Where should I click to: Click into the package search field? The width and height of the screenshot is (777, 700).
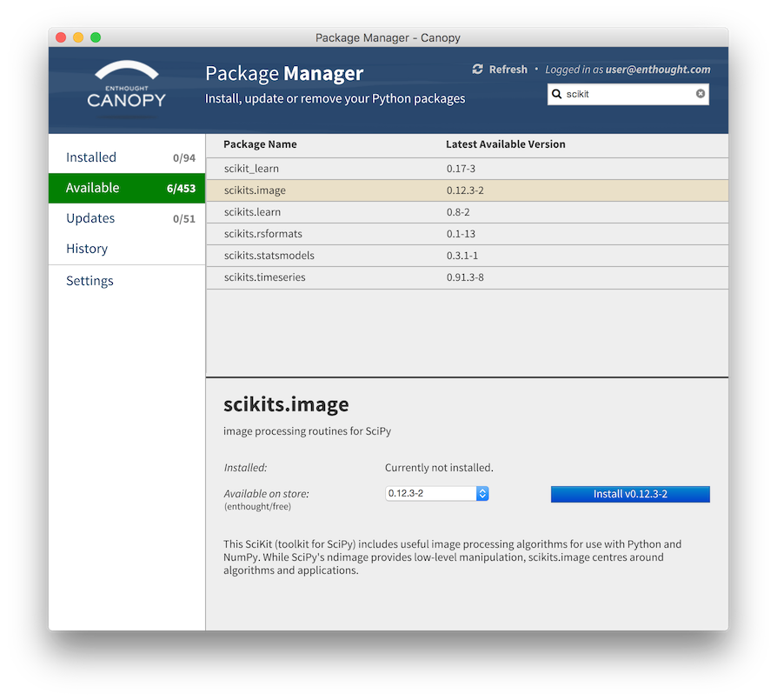pyautogui.click(x=628, y=94)
